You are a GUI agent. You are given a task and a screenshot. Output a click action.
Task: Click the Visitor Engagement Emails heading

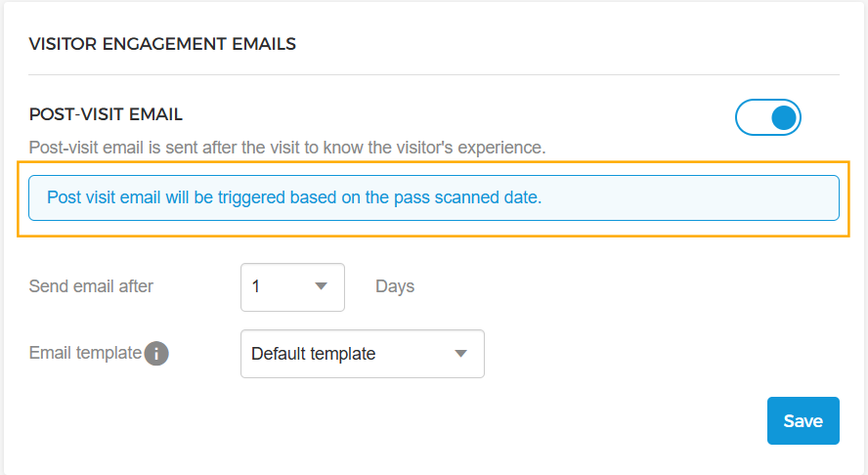tap(162, 44)
